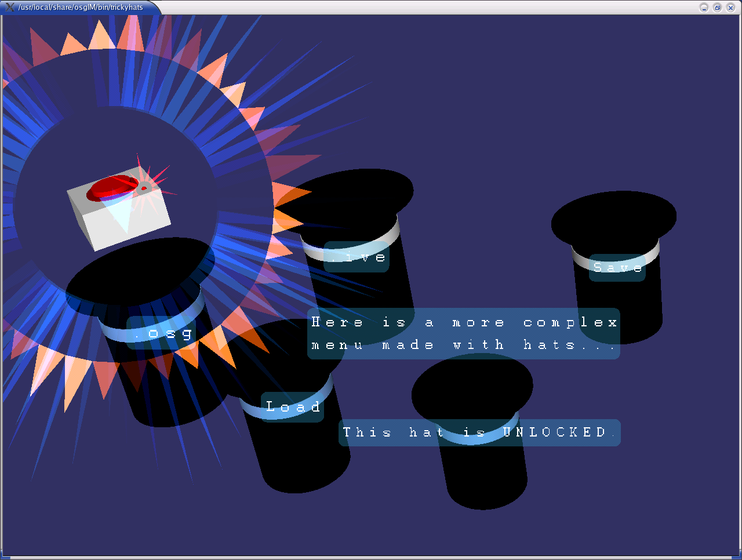Image resolution: width=742 pixels, height=560 pixels.
Task: Click the "Here is a more complex menu" text
Action: [464, 333]
